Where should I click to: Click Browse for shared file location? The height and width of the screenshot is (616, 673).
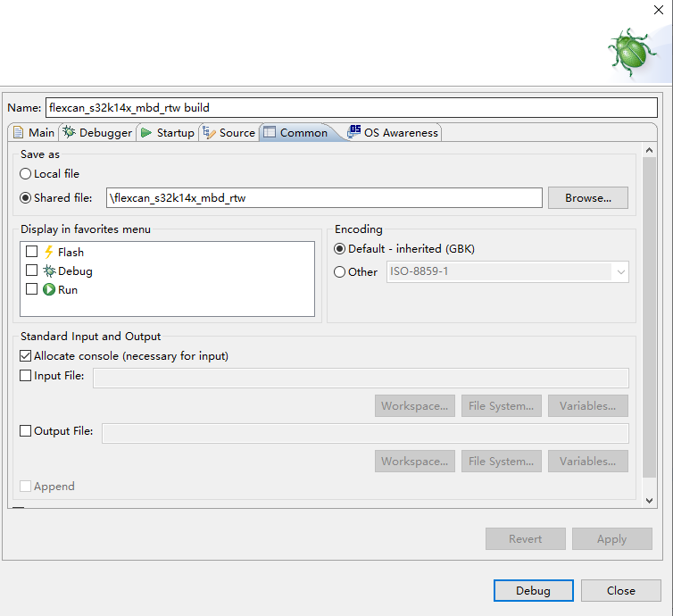point(588,198)
